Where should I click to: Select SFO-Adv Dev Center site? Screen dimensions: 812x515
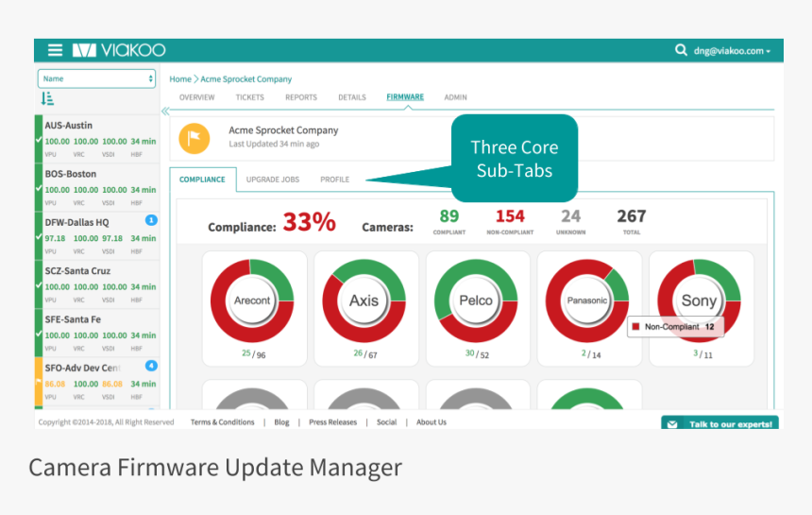pyautogui.click(x=97, y=382)
